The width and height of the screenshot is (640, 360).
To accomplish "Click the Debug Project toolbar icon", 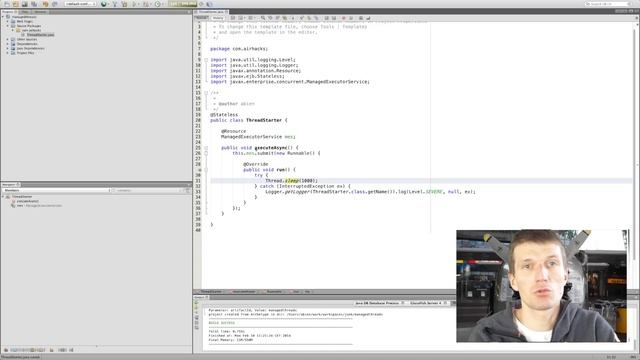I will [146, 4].
